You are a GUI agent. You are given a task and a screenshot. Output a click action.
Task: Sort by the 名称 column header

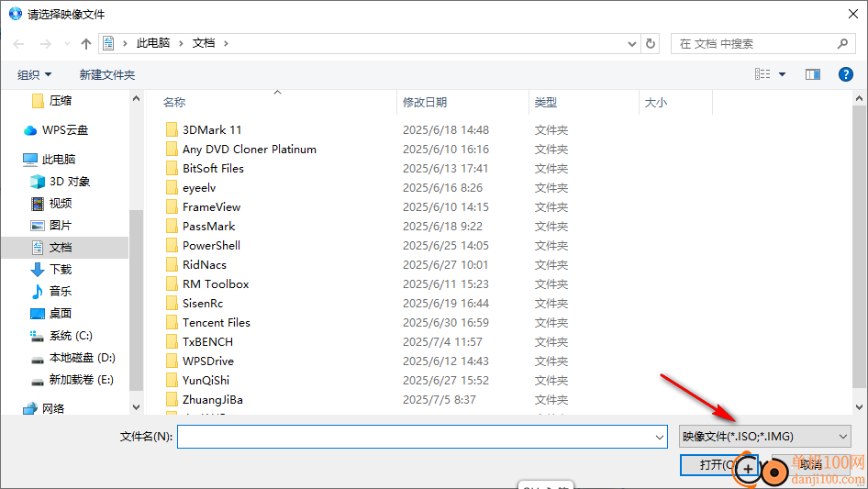coord(173,103)
